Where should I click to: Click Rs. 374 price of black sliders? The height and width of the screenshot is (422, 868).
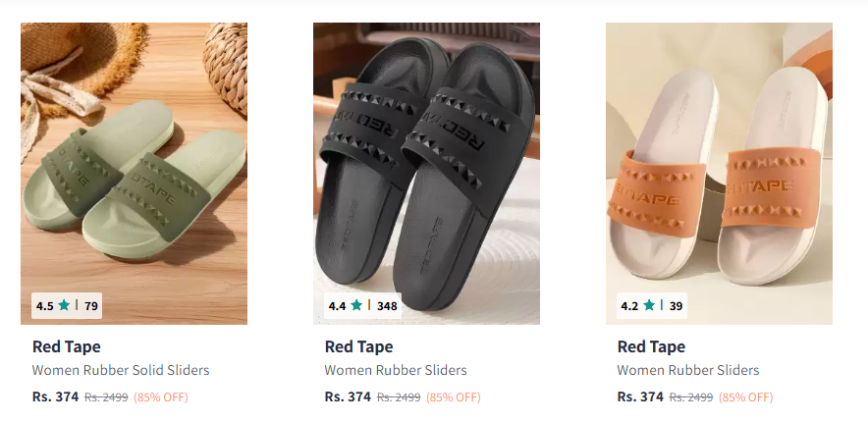coord(348,396)
